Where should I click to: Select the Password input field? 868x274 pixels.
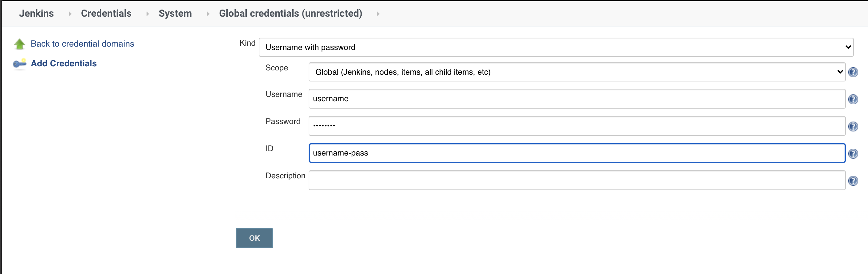click(x=577, y=126)
